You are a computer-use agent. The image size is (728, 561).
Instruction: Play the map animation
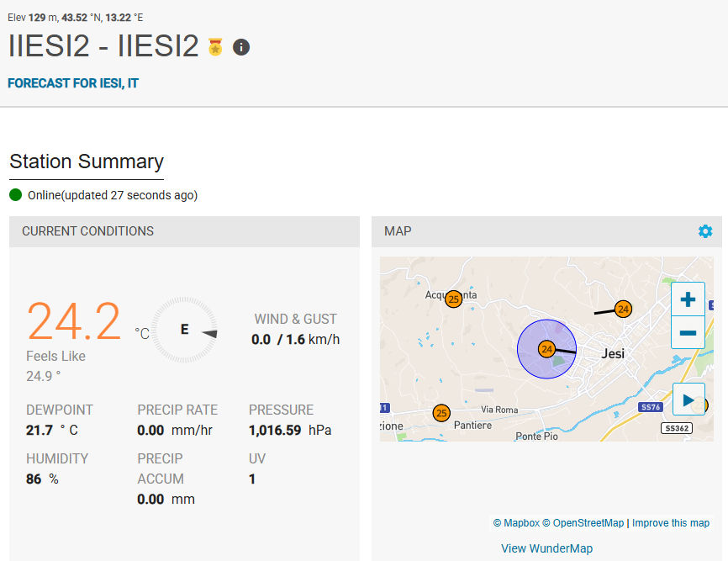pos(688,400)
